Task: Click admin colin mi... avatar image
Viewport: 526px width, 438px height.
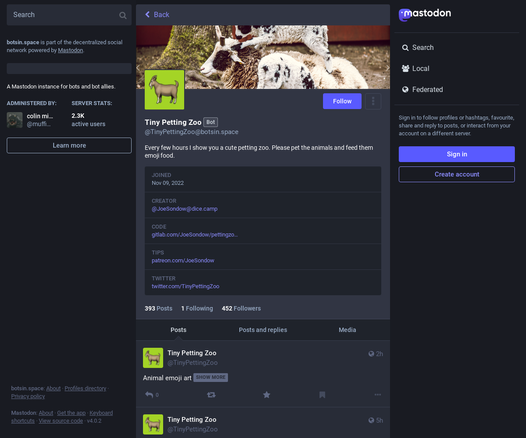Action: point(15,120)
